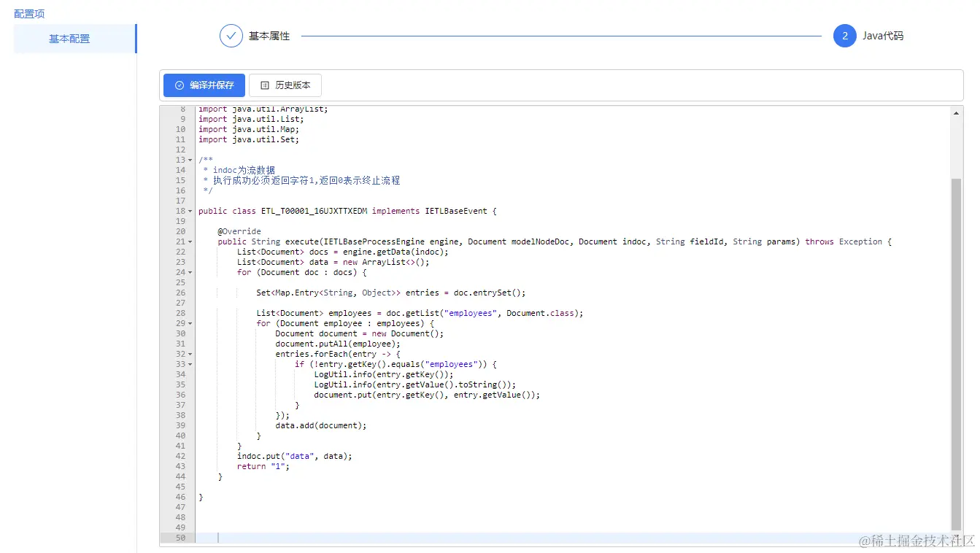Click document.putAll(employee); line
Image resolution: width=980 pixels, height=553 pixels.
point(338,344)
